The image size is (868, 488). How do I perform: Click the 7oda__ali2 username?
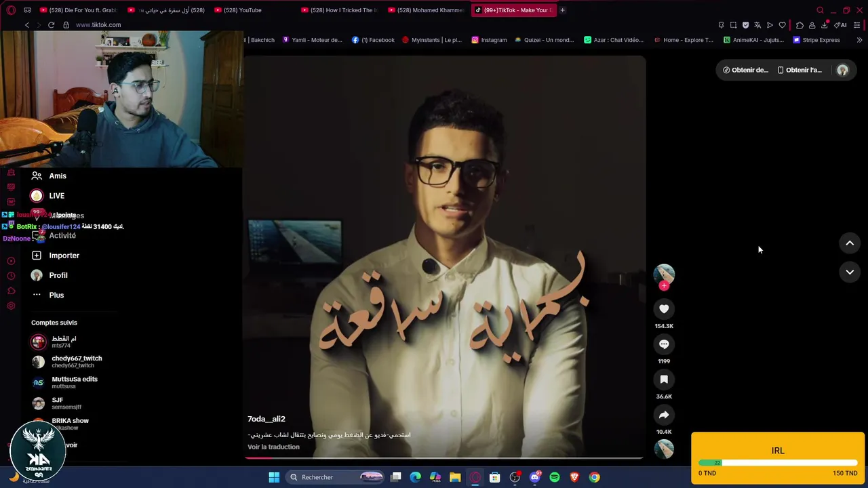click(x=267, y=419)
